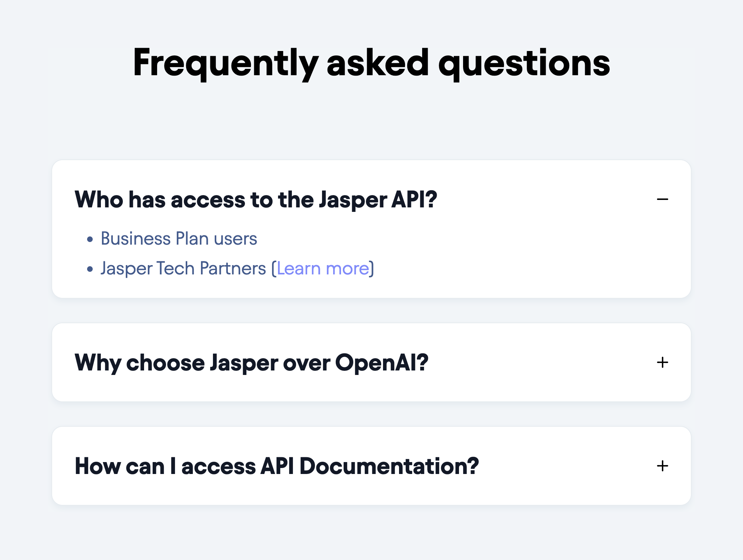Click the plus icon beside API Documentation question
The image size is (743, 560).
tap(663, 466)
